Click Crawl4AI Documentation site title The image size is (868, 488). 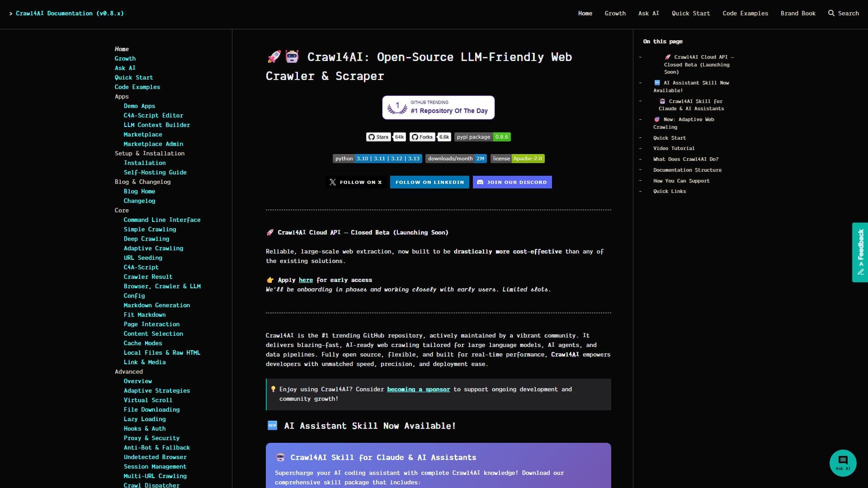(69, 13)
